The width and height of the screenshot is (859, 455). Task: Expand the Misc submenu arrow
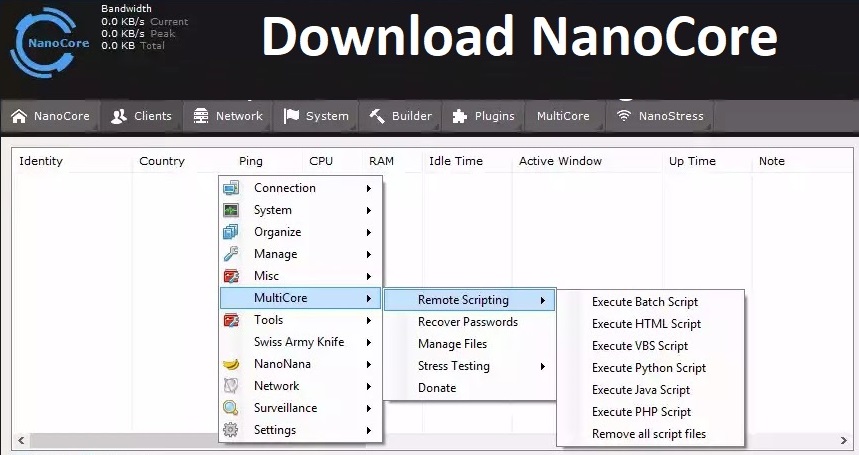click(x=369, y=277)
